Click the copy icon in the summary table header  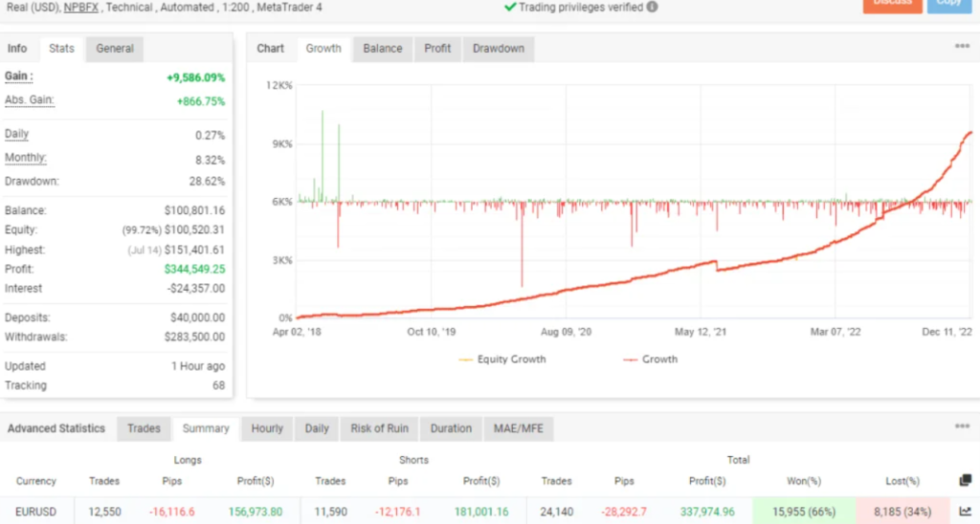pyautogui.click(x=965, y=481)
